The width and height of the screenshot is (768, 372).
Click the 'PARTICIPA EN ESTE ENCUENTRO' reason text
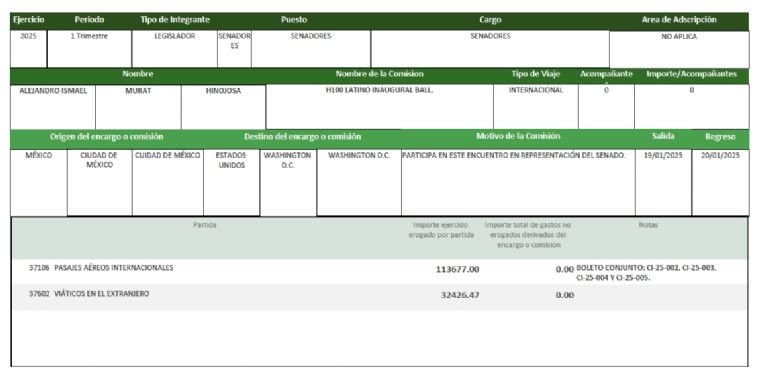(x=513, y=155)
